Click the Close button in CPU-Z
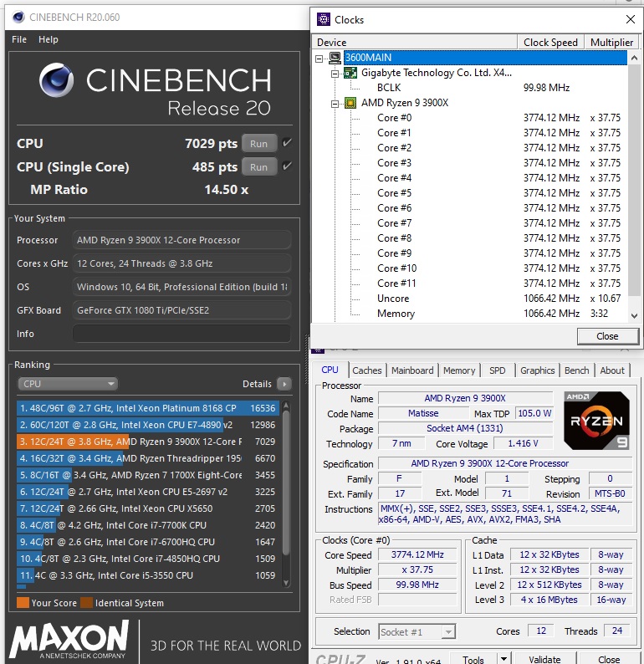The height and width of the screenshot is (664, 644). tap(609, 659)
